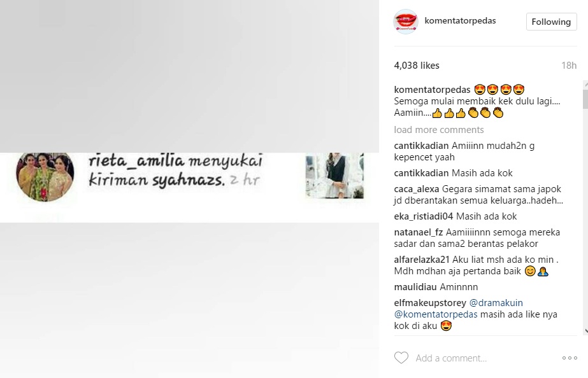Viewport: 588px width, 378px height.
Task: Visit eka_ristiadi04 profile
Action: [424, 216]
